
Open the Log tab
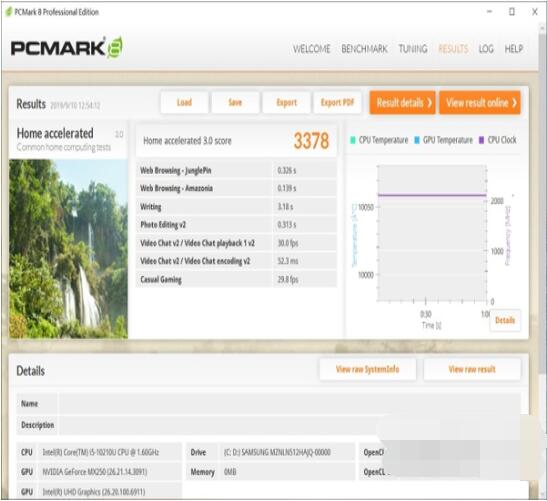(x=486, y=49)
